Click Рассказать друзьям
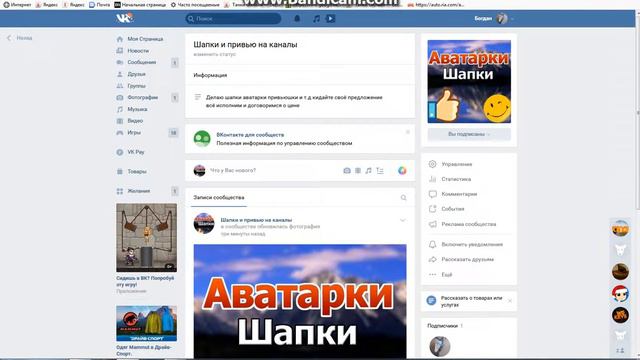Image resolution: width=640 pixels, height=360 pixels. [467, 260]
